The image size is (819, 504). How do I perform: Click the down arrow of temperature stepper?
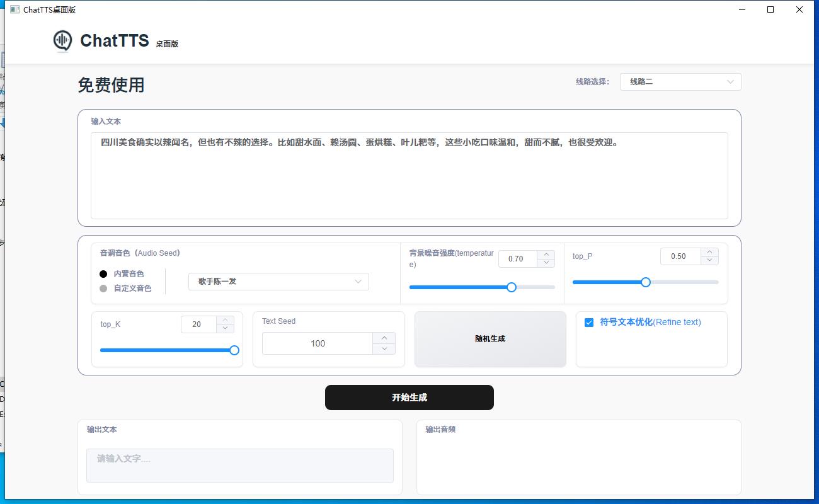(x=546, y=263)
